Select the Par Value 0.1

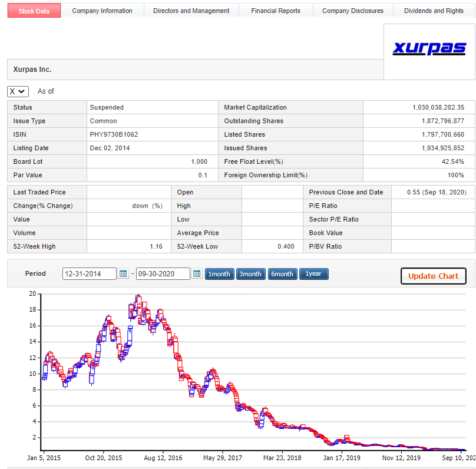tap(203, 175)
